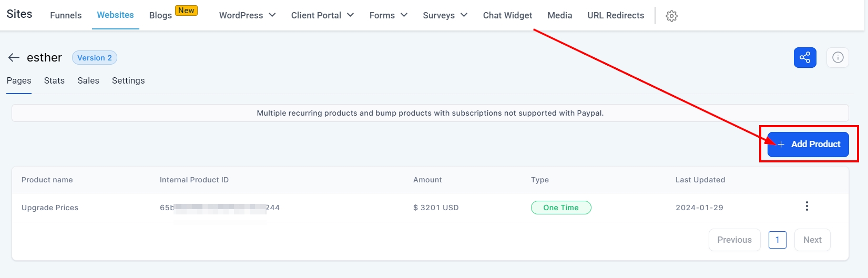
Task: Click the blue share icon button
Action: coord(805,57)
